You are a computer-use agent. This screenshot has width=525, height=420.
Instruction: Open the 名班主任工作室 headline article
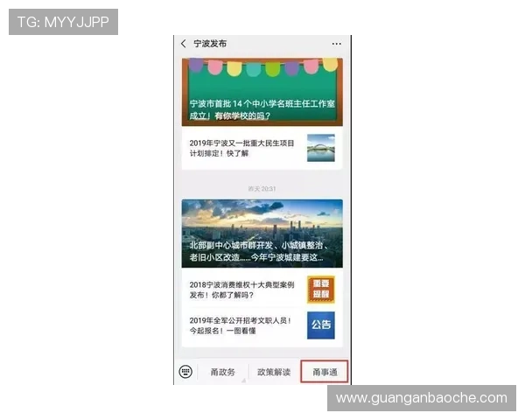point(262,92)
